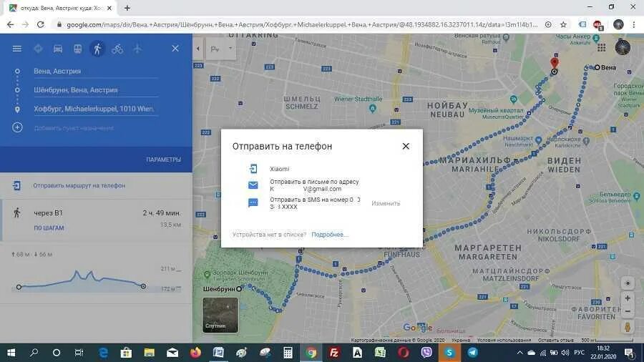The height and width of the screenshot is (362, 644).
Task: Zoom out the map with minus
Action: (628, 311)
